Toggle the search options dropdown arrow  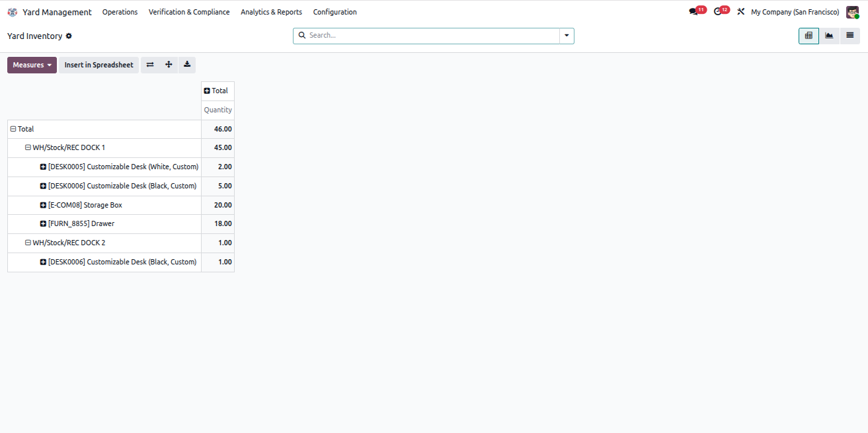coord(567,36)
